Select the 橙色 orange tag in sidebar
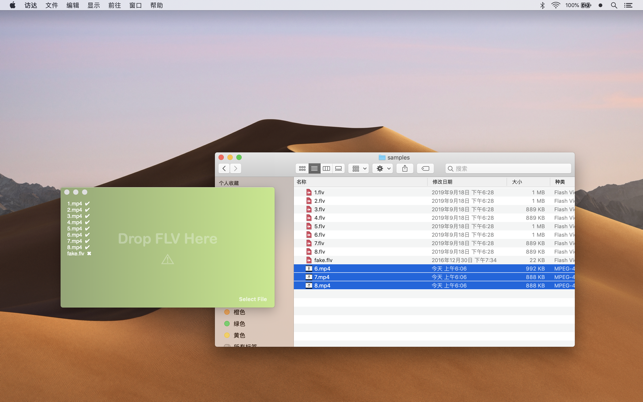643x402 pixels. pyautogui.click(x=235, y=312)
